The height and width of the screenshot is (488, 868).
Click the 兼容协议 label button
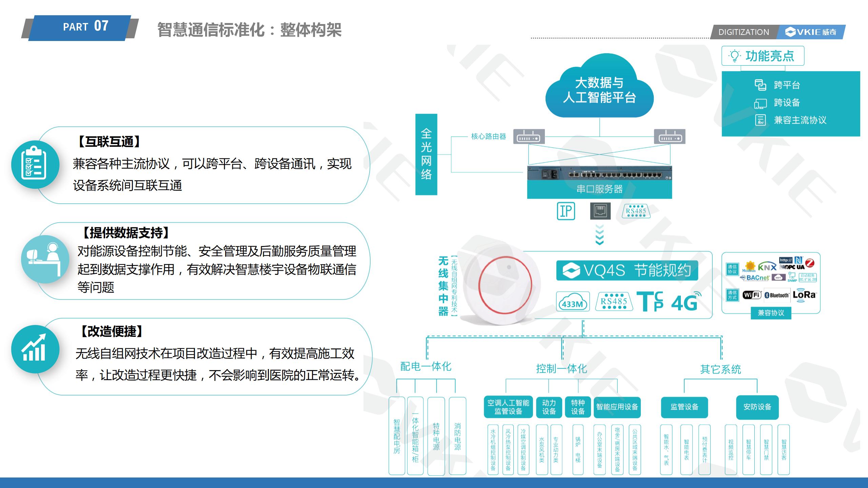coord(771,313)
